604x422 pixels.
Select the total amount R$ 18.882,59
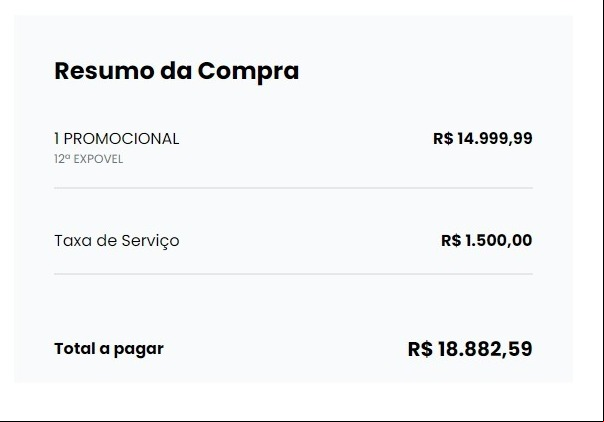pos(470,349)
